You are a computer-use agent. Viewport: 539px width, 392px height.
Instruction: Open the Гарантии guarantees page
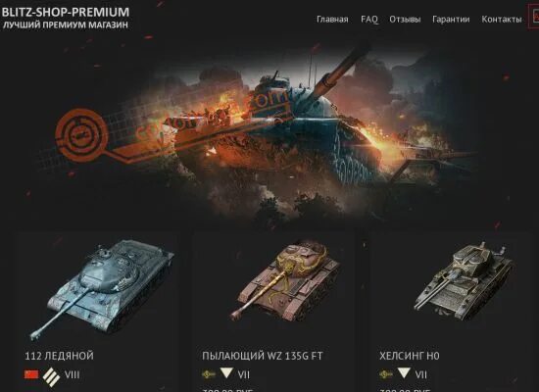point(451,20)
